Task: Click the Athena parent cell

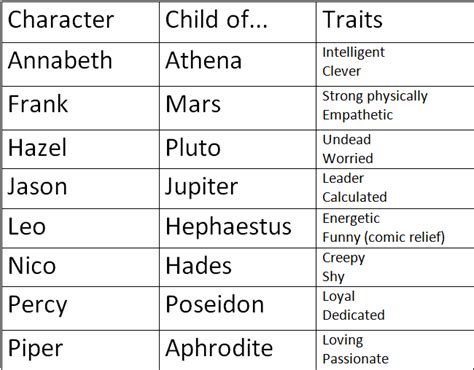Action: 238,64
